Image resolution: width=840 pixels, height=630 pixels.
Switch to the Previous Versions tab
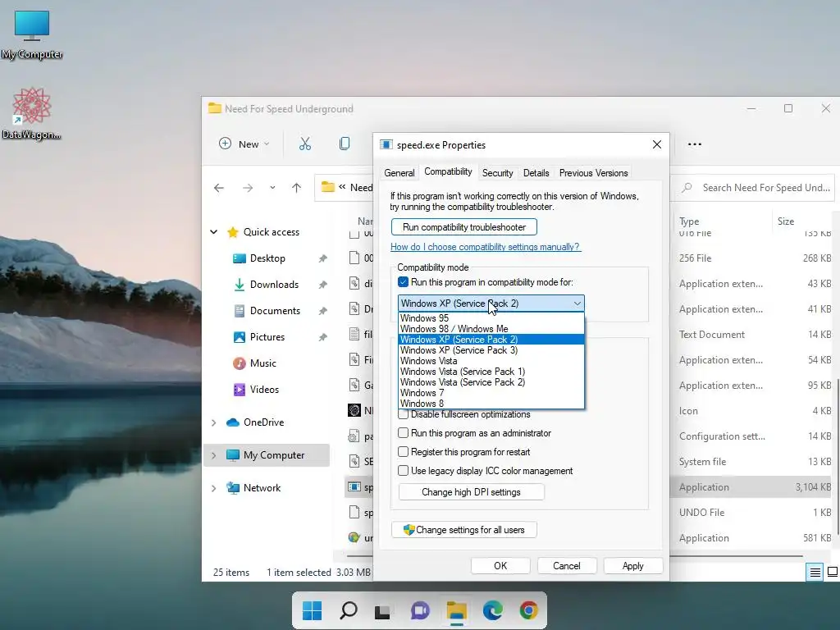click(x=593, y=173)
